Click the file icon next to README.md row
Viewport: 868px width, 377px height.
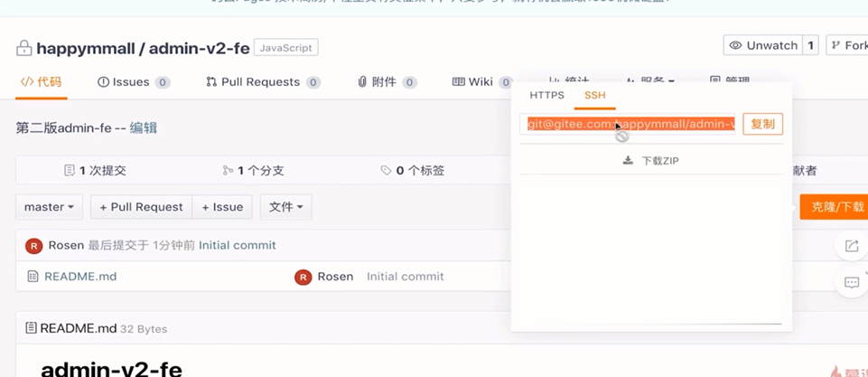click(x=33, y=276)
